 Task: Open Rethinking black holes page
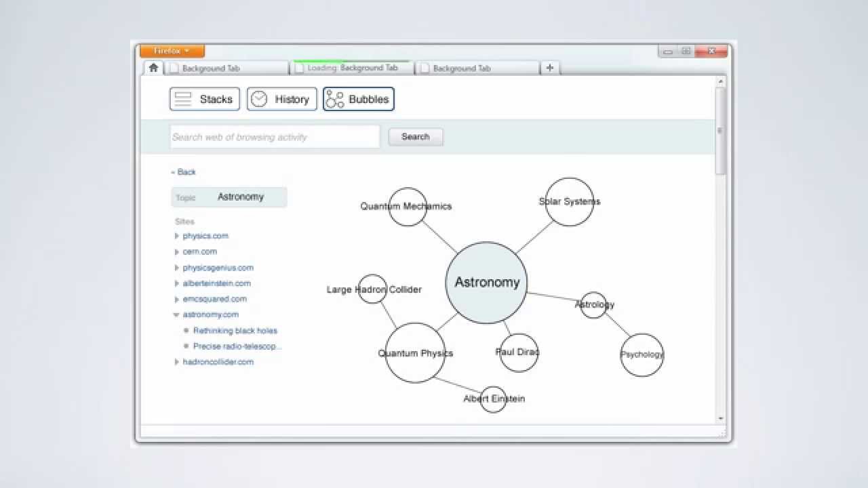point(235,331)
